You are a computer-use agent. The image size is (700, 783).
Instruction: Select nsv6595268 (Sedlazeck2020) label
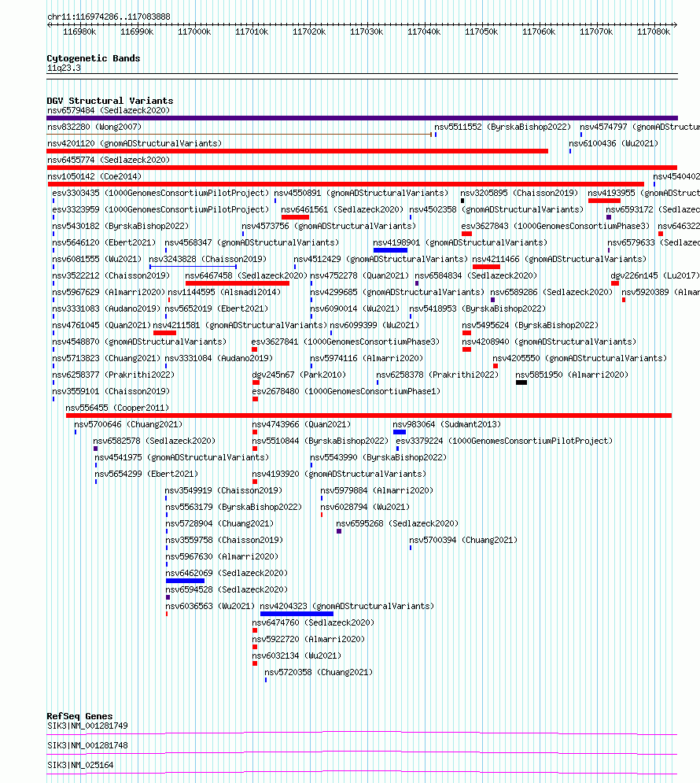coord(397,523)
